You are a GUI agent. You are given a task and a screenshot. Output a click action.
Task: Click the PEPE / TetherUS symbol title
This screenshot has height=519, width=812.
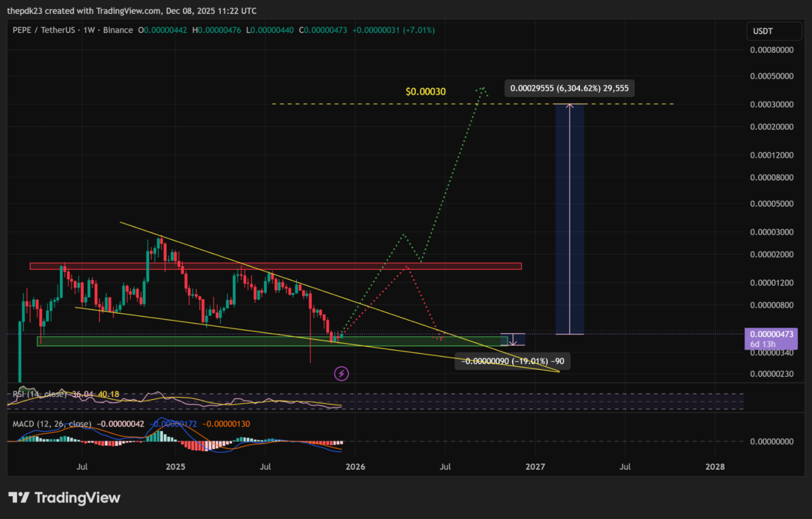point(44,30)
